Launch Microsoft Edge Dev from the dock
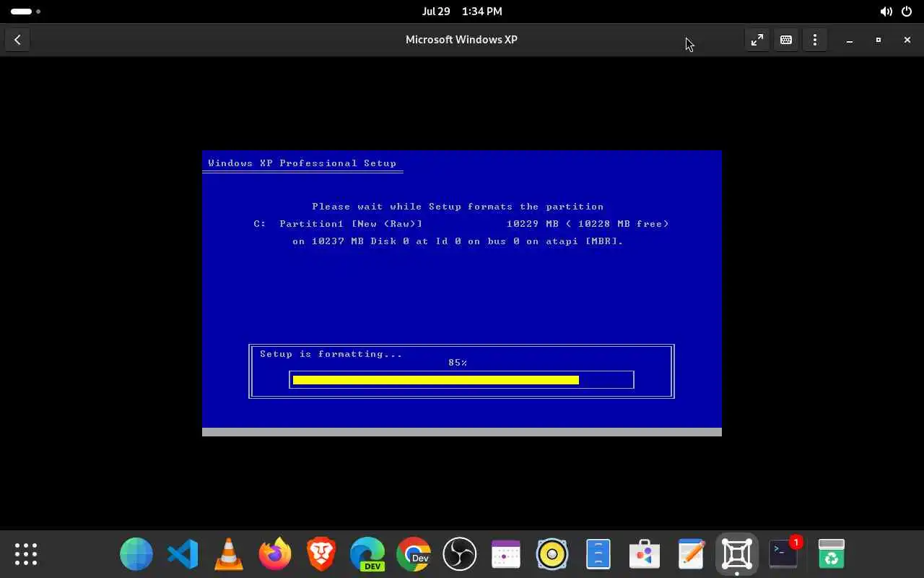Image resolution: width=924 pixels, height=578 pixels. (x=367, y=554)
